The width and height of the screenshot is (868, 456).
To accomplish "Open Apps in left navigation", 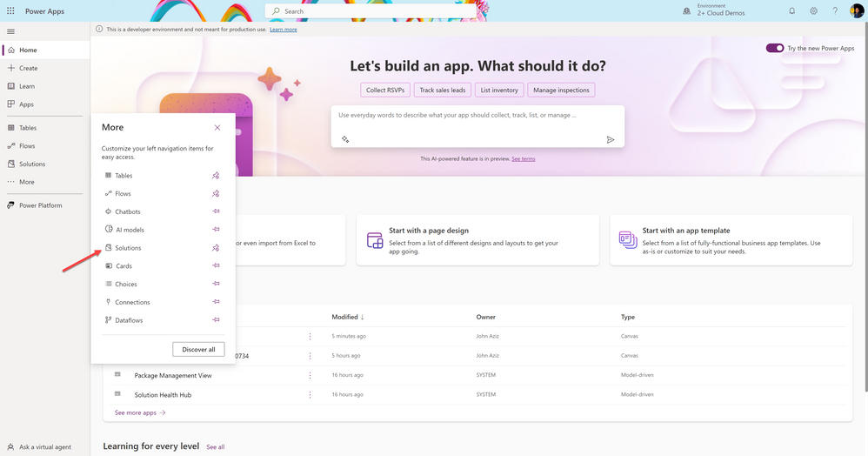I will coord(45,104).
